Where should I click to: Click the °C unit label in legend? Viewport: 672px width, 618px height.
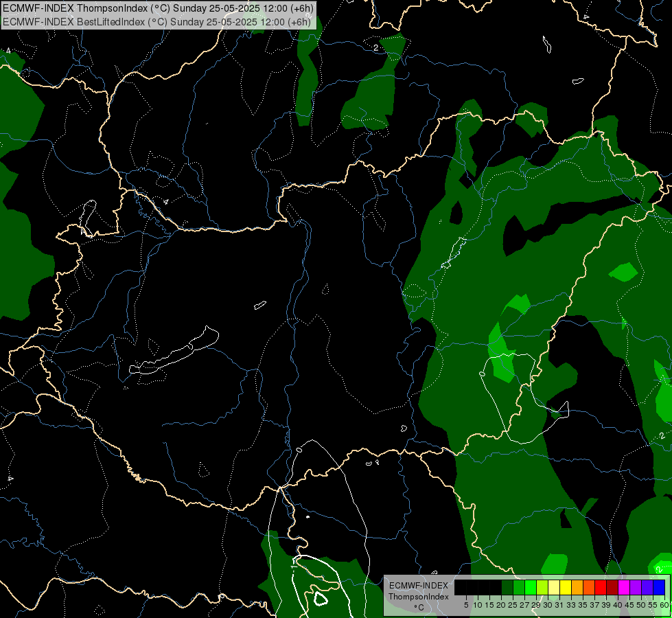click(419, 608)
